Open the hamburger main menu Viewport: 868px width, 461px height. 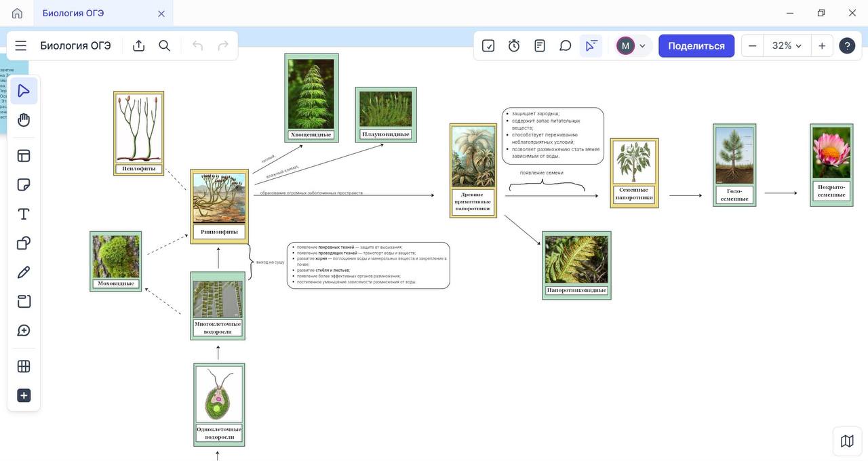coord(21,45)
